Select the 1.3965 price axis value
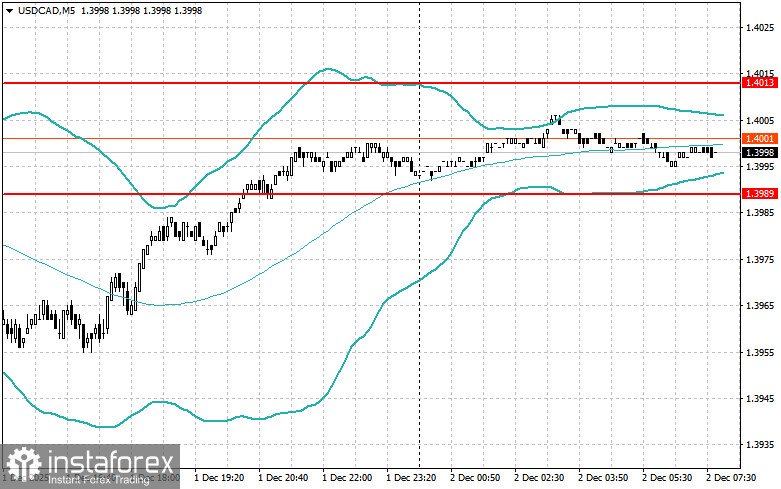Image resolution: width=781 pixels, height=489 pixels. point(760,306)
